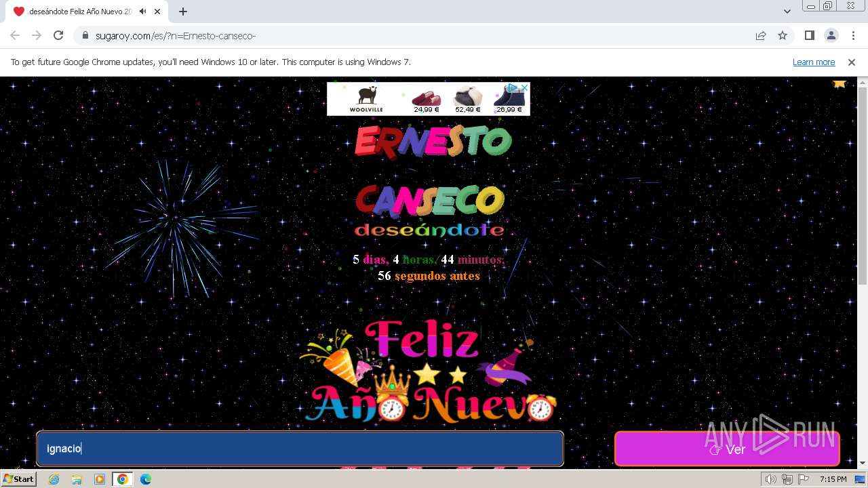Image resolution: width=868 pixels, height=488 pixels.
Task: Open the Chrome three-dot menu
Action: coord(852,35)
